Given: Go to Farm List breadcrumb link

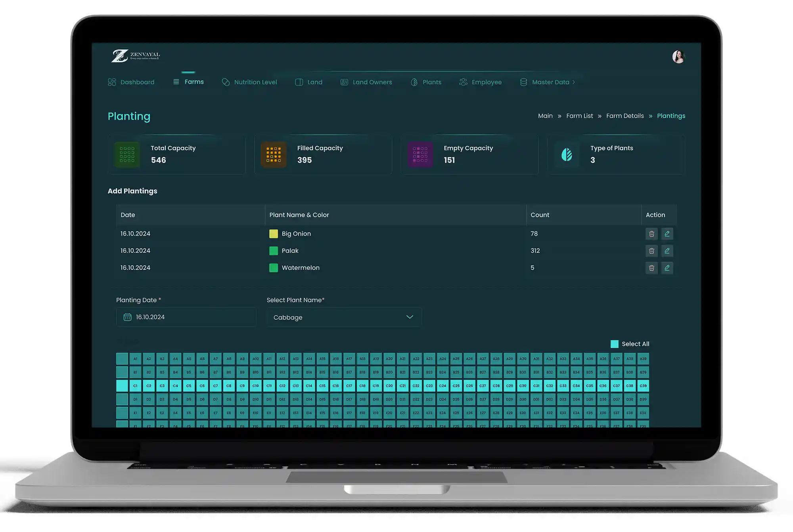Looking at the screenshot, I should 579,116.
